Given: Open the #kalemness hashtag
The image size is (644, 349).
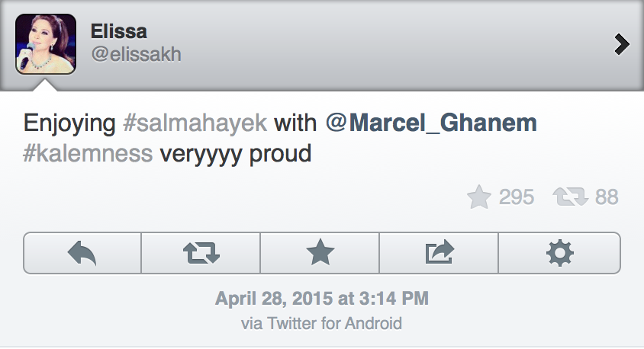Looking at the screenshot, I should click(89, 153).
